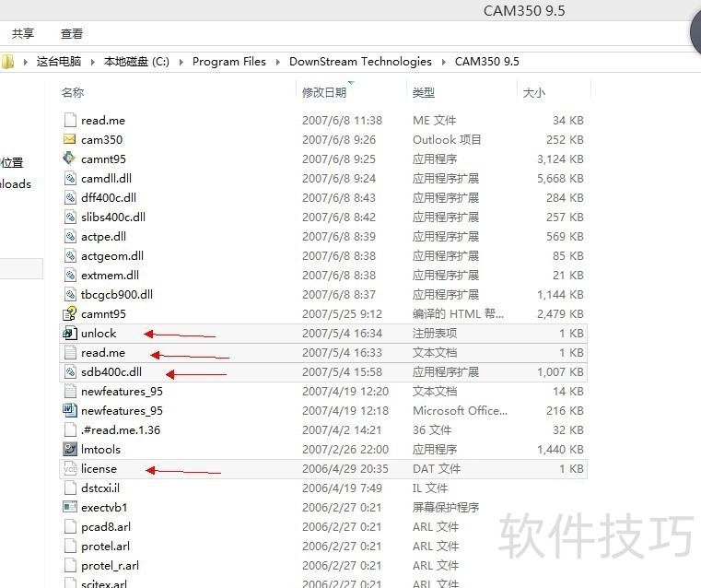Click type DAT 文件 of license row
This screenshot has width=701, height=588.
(437, 468)
